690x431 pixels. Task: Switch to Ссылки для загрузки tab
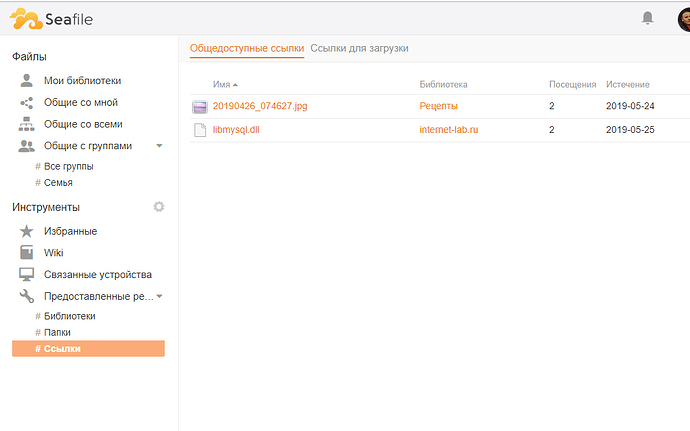(360, 48)
